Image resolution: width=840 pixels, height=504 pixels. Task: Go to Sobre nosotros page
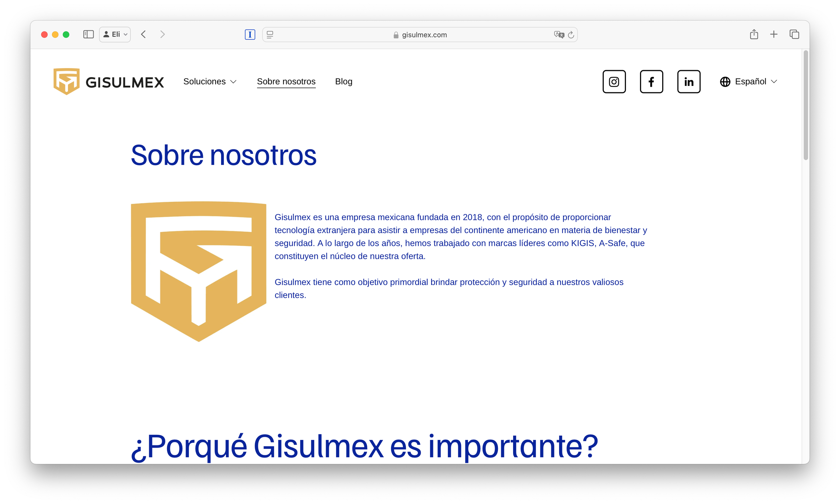pyautogui.click(x=286, y=82)
